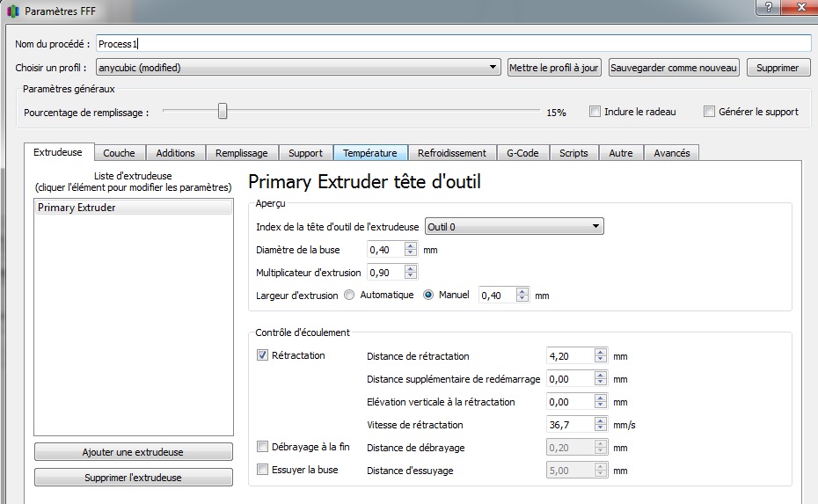
Task: Open the help question mark button
Action: [769, 7]
